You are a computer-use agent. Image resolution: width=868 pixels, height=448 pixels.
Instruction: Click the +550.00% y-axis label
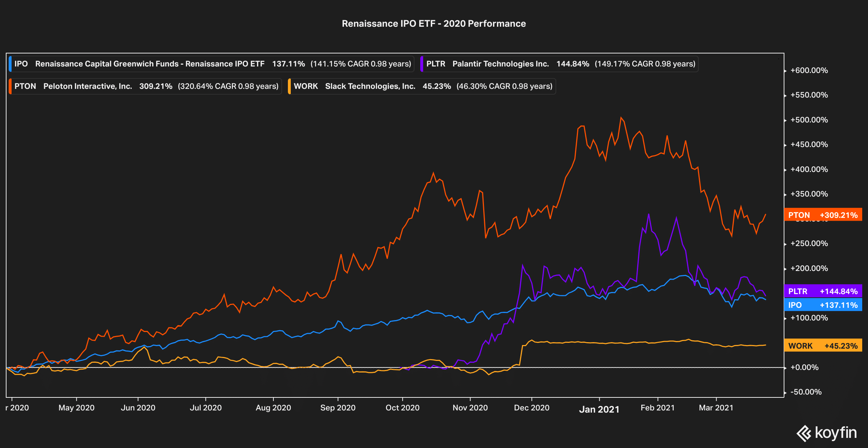point(809,95)
